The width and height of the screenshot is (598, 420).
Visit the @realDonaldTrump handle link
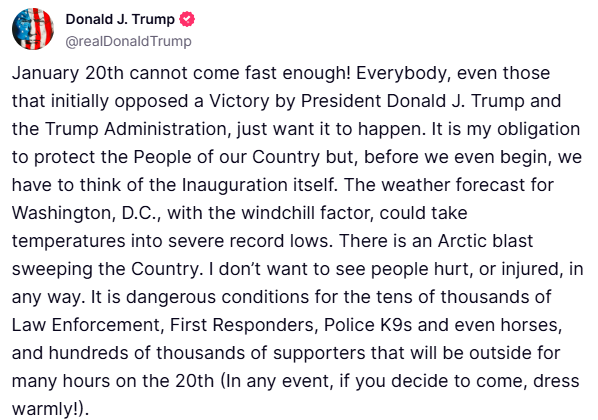click(x=129, y=41)
